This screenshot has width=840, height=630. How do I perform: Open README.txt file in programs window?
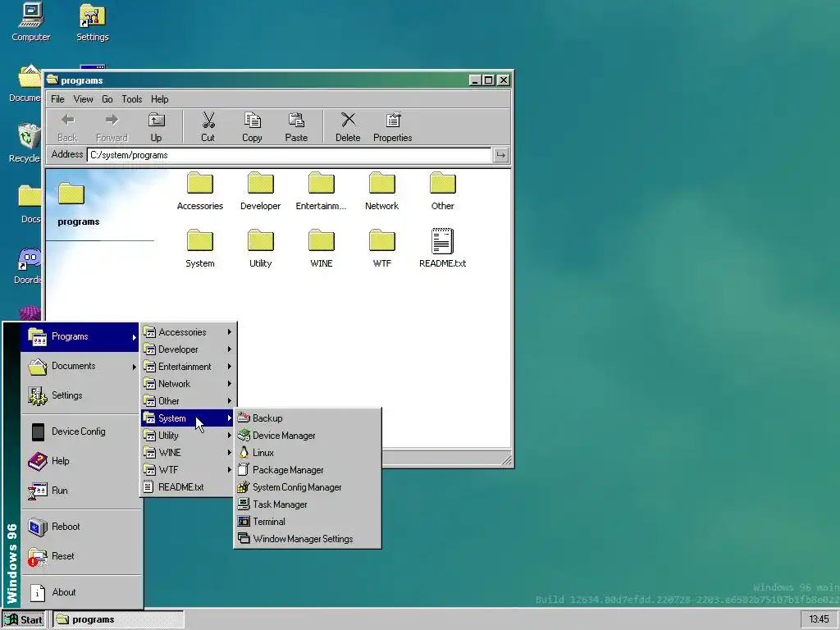(x=442, y=249)
